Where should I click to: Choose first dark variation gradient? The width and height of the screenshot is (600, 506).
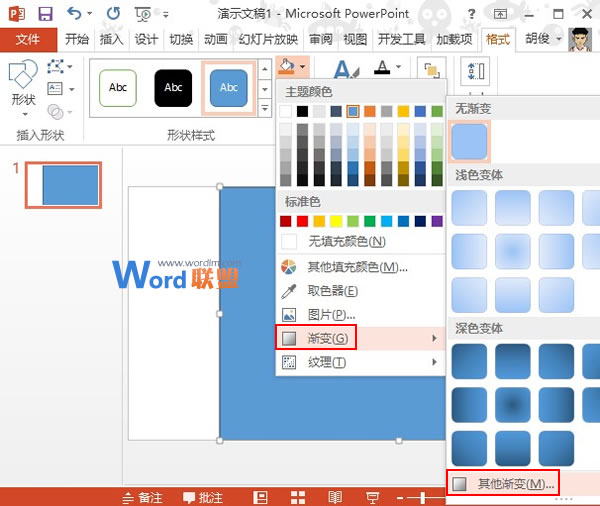click(469, 362)
